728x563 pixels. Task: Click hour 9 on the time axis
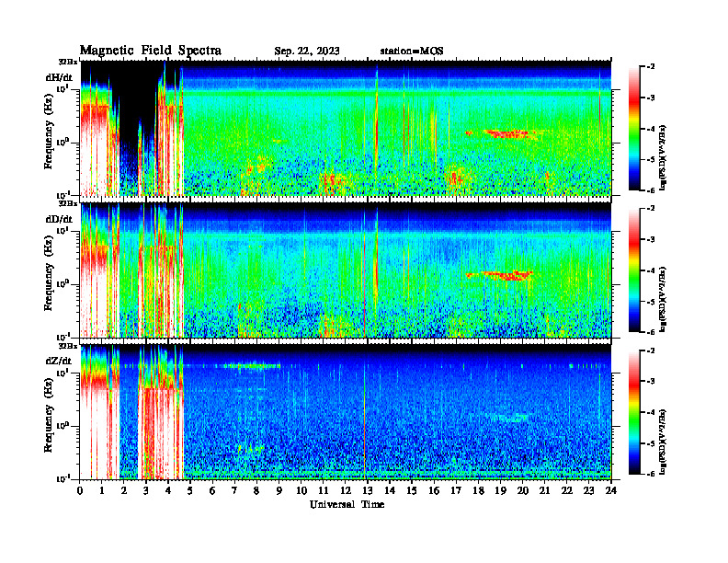click(279, 490)
